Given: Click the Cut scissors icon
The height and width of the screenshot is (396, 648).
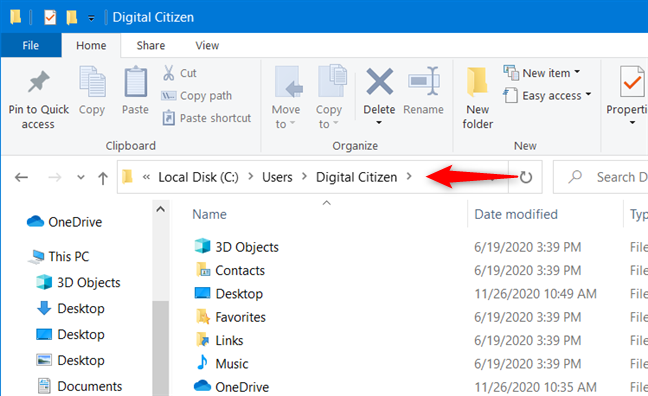Looking at the screenshot, I should tap(168, 73).
